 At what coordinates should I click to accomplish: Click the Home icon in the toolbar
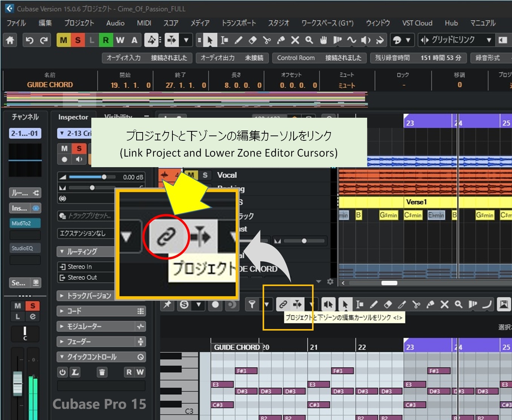(x=10, y=40)
